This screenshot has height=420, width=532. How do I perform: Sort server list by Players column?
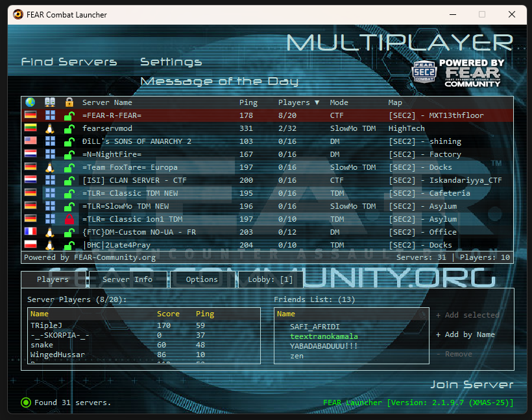click(x=298, y=102)
